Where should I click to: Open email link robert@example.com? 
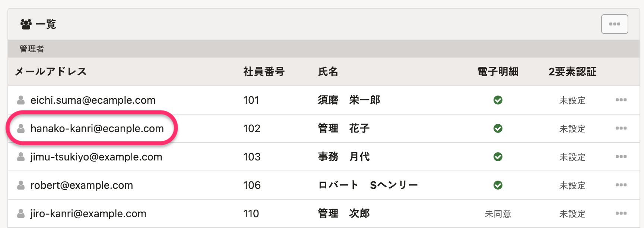(x=82, y=185)
